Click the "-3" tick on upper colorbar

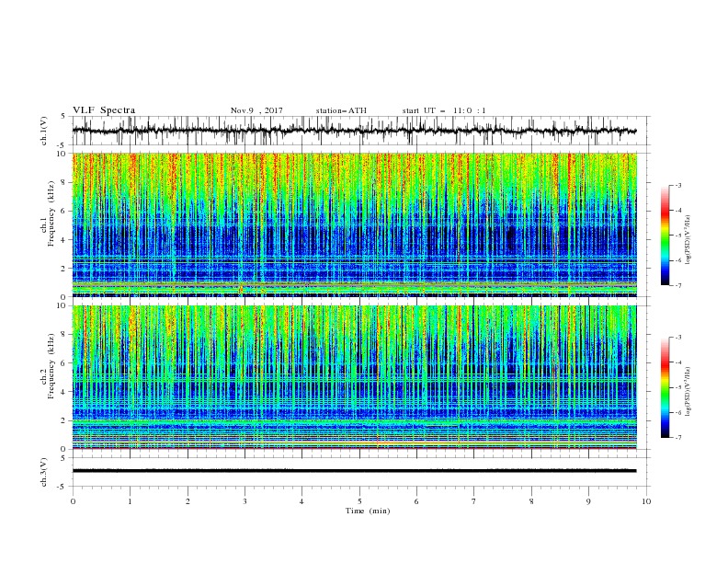[677, 186]
